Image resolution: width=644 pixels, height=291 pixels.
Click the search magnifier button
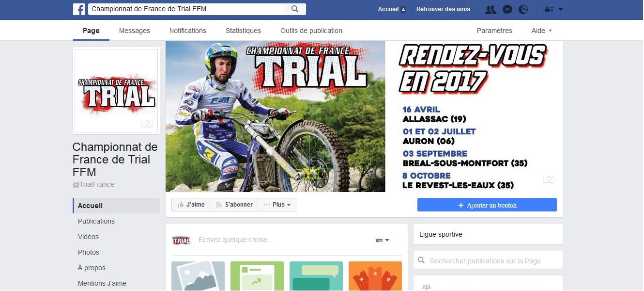coord(295,9)
